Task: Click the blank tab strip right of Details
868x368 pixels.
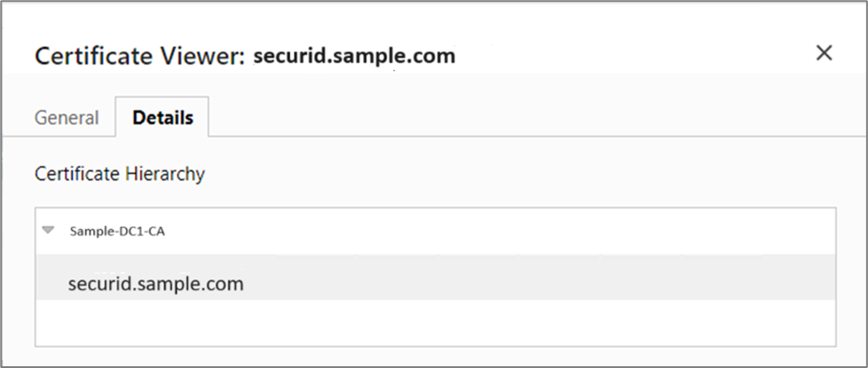Action: point(533,118)
